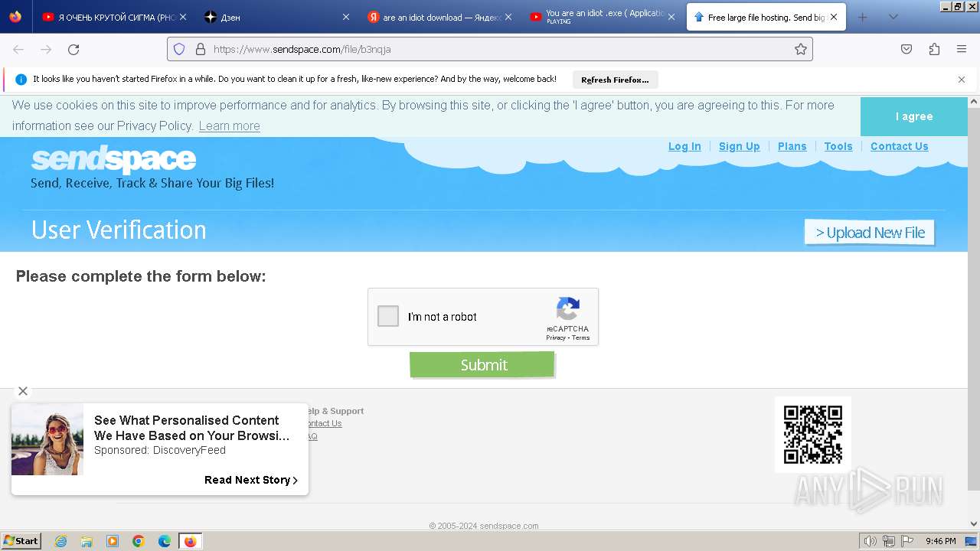Screen dimensions: 980x551
Task: Click the browser Forward arrow
Action: 46,49
